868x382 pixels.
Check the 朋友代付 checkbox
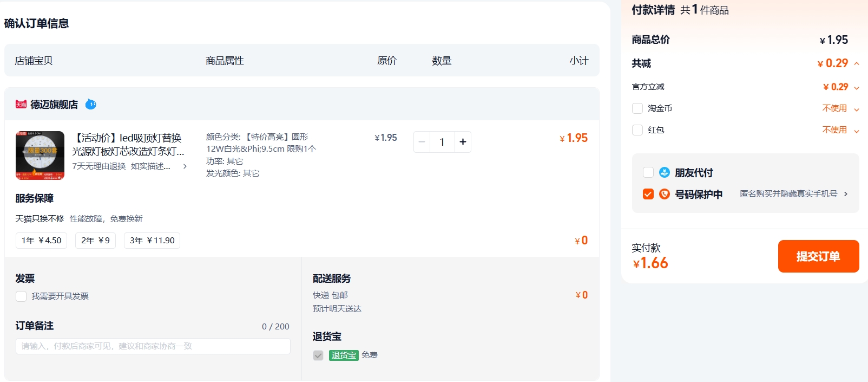pos(648,172)
